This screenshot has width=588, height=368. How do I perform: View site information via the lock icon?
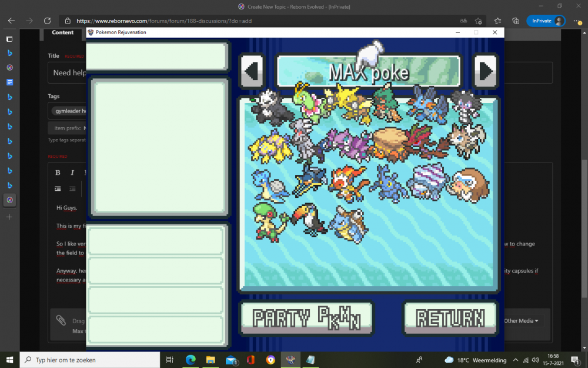coord(68,21)
